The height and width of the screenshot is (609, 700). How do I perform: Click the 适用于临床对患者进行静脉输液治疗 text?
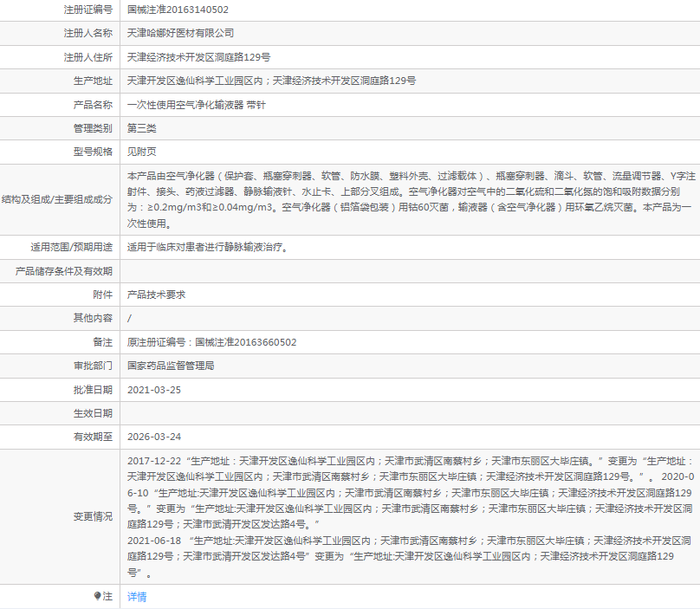coord(207,247)
